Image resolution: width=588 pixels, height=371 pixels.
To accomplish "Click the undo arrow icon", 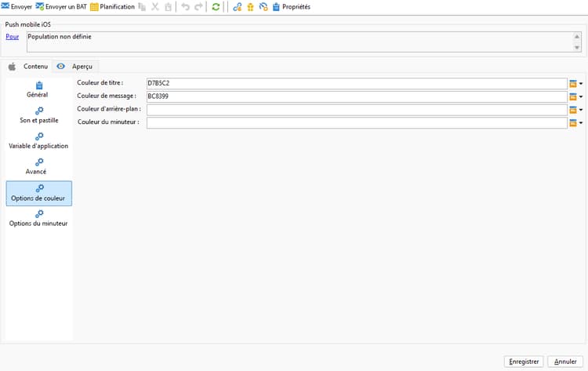I will [185, 7].
